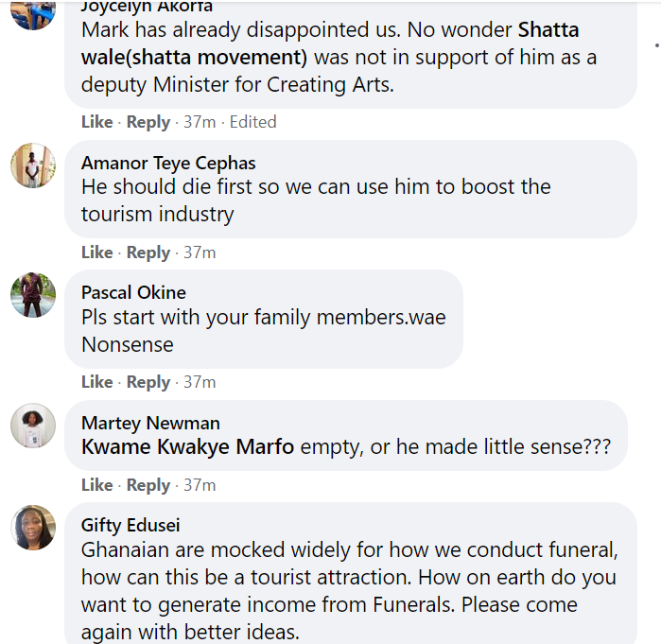Screen dimensions: 661x644
Task: Click Amanor Teye Cephas's profile picture
Action: pyautogui.click(x=33, y=165)
